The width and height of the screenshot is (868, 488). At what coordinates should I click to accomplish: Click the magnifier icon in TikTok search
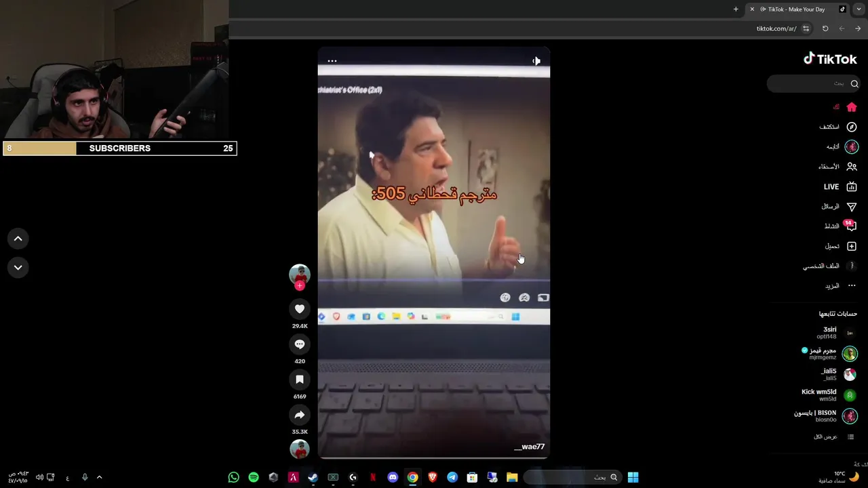click(x=854, y=83)
